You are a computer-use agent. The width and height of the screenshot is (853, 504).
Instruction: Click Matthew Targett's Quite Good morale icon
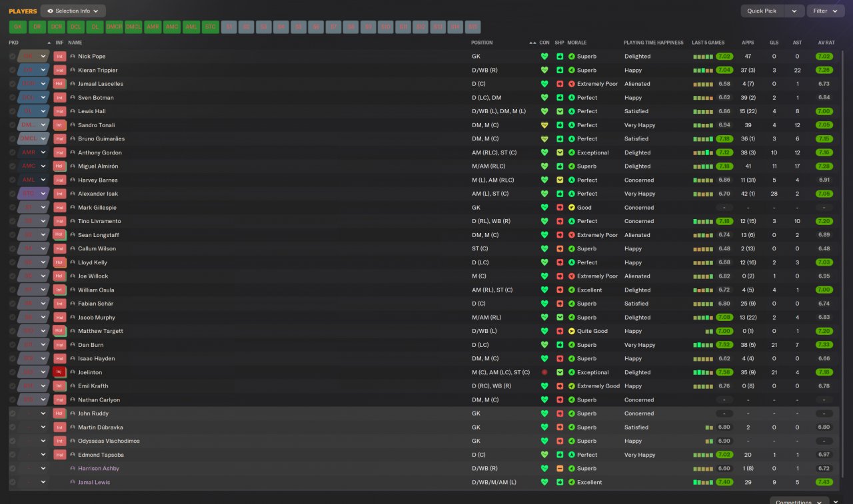572,331
